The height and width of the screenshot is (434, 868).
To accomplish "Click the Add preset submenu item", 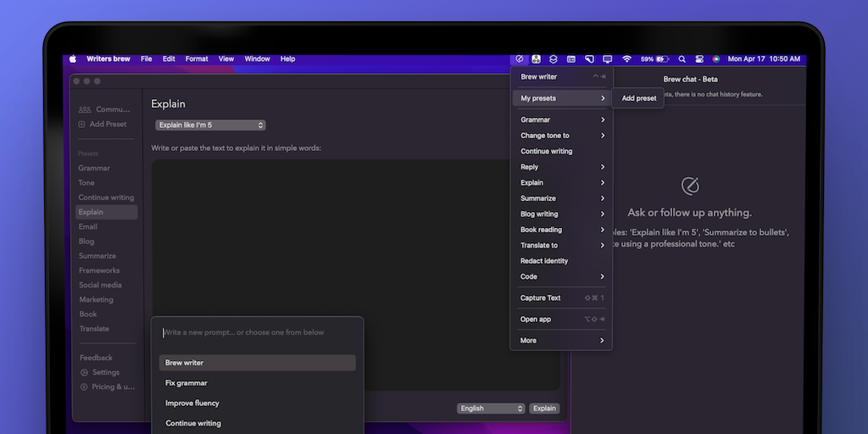I will pos(638,98).
